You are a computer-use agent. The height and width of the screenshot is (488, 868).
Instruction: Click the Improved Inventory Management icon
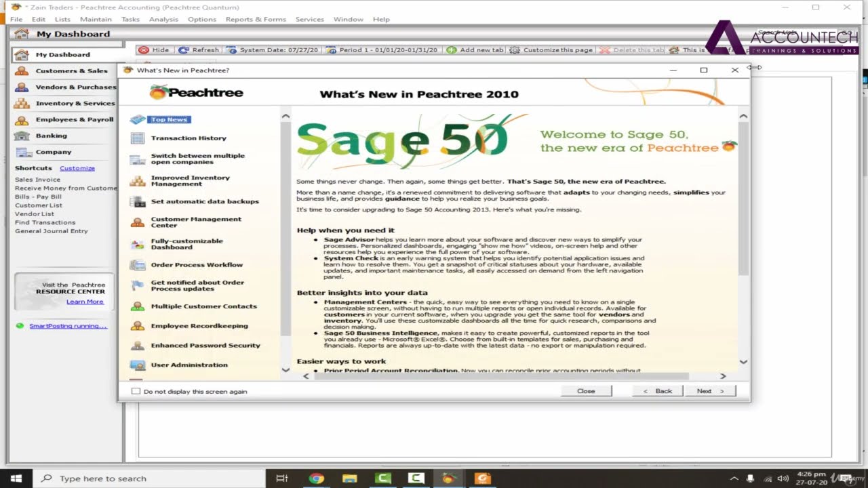click(x=138, y=181)
